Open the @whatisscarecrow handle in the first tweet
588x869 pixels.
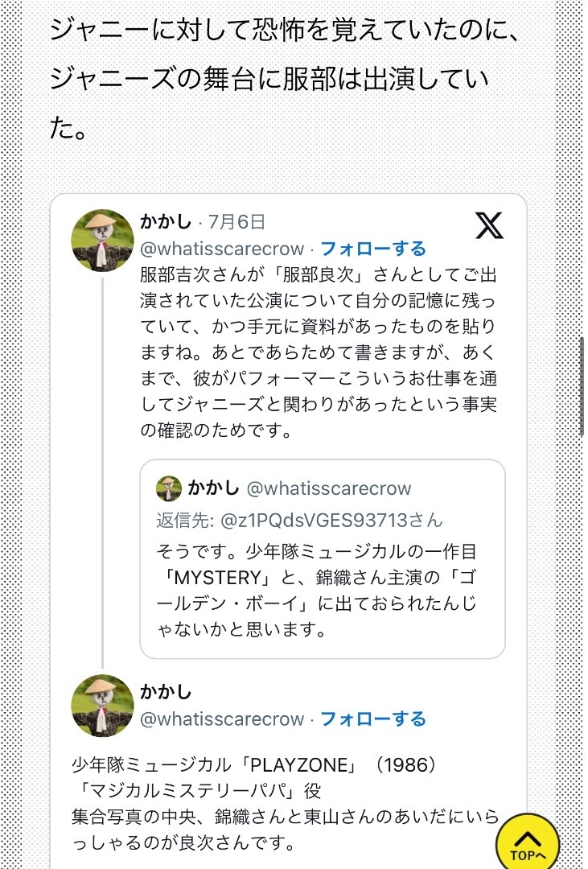pos(222,249)
